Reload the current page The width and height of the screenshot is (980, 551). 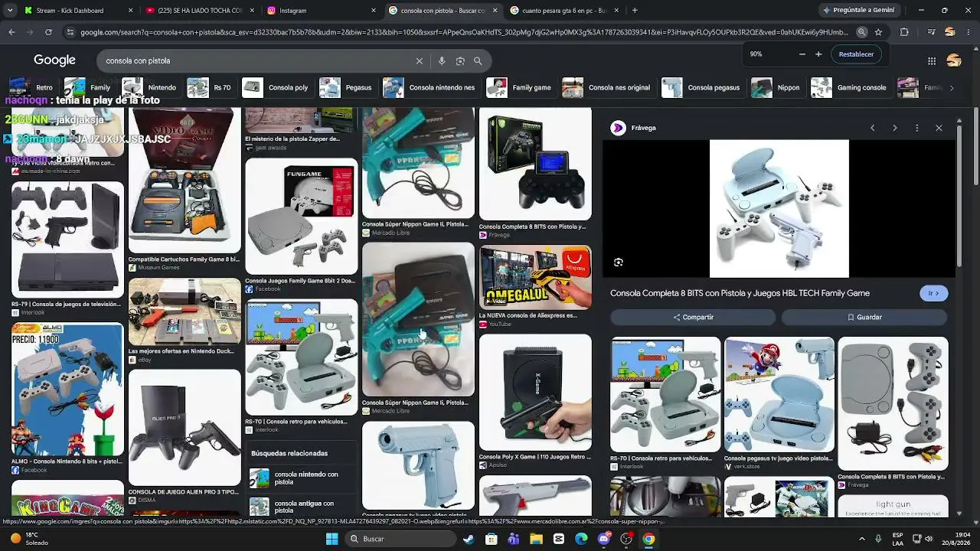point(48,32)
